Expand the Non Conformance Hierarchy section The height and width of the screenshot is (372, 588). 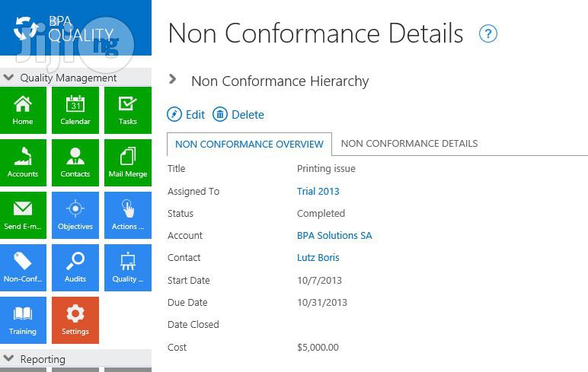pyautogui.click(x=172, y=79)
